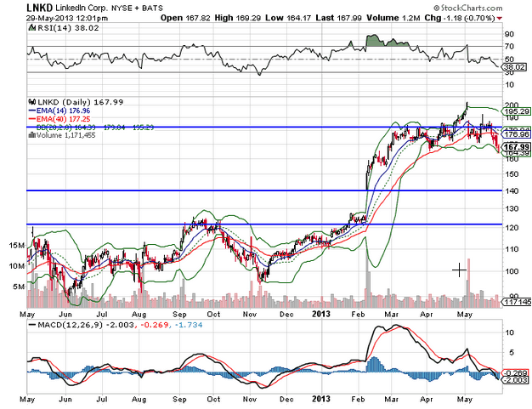Click the boxed -2.003 MACD axis tag
This screenshot has height=409, width=532.
pyautogui.click(x=515, y=380)
